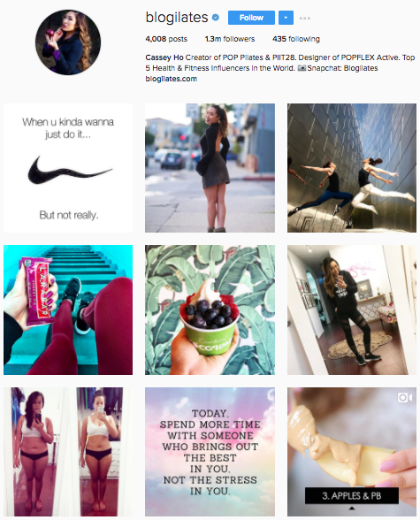Open the mirror selfie in black hoodie post
The width and height of the screenshot is (420, 520).
(x=352, y=310)
